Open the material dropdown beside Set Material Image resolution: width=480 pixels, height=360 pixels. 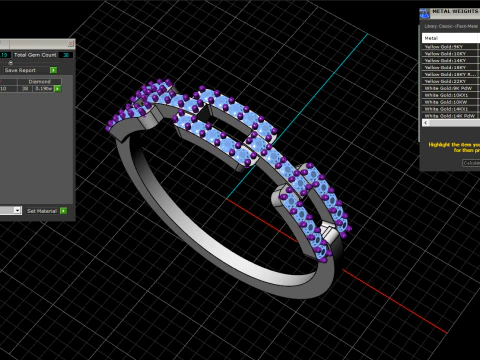coord(17,210)
